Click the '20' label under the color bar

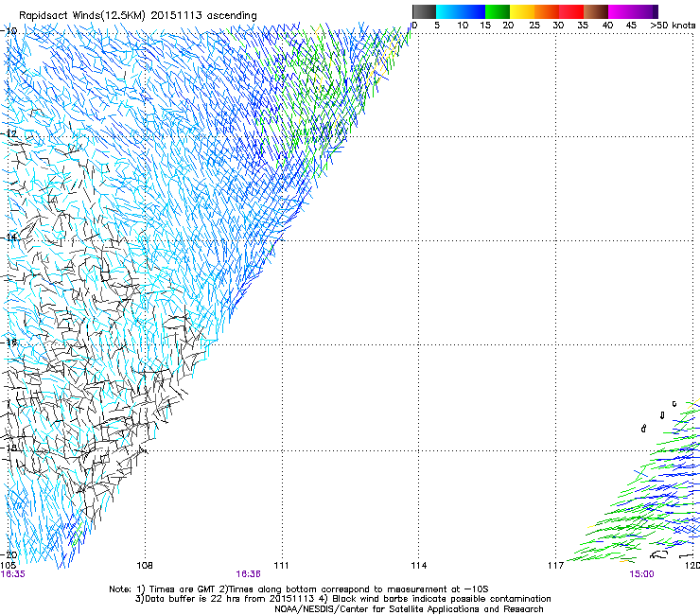click(x=508, y=26)
